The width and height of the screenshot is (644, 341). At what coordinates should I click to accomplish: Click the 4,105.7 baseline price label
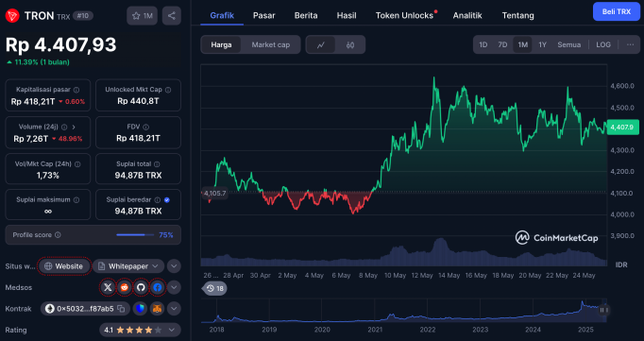pos(214,193)
